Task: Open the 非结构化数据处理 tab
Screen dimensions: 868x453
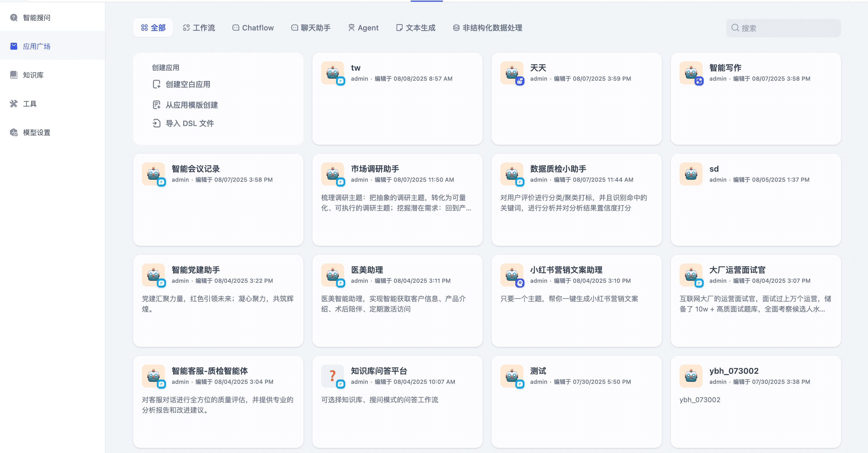Action: [488, 28]
